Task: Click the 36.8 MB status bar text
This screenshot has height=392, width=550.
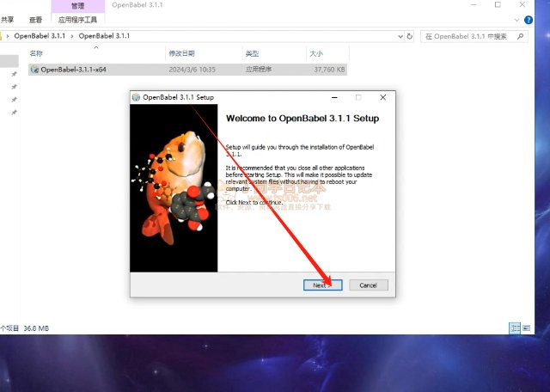Action: (36, 328)
